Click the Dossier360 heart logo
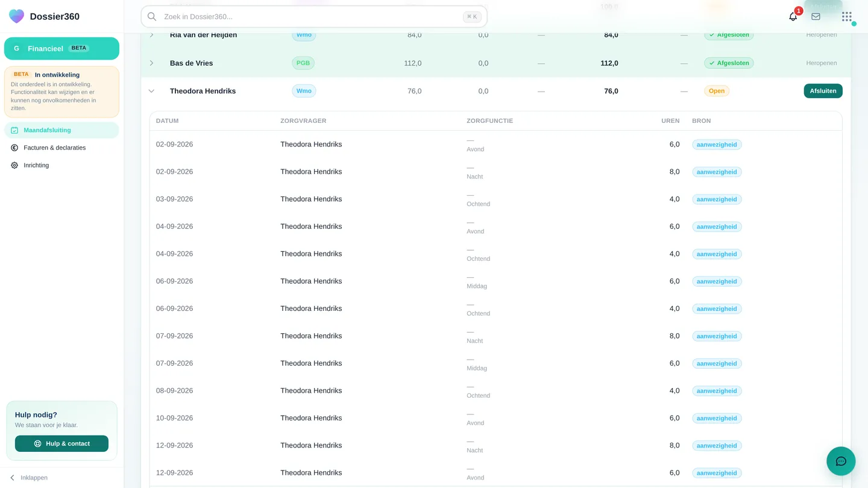The image size is (868, 488). tap(17, 16)
